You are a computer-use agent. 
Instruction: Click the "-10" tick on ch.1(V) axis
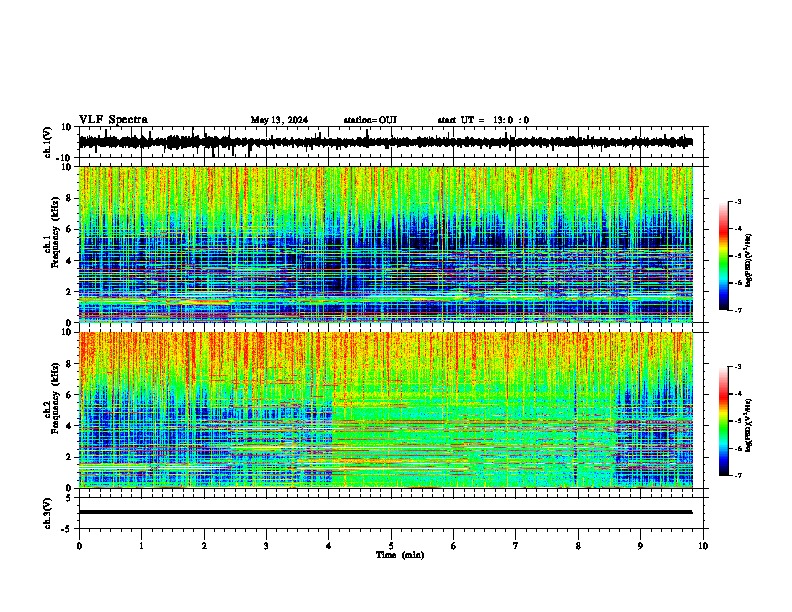[x=65, y=158]
